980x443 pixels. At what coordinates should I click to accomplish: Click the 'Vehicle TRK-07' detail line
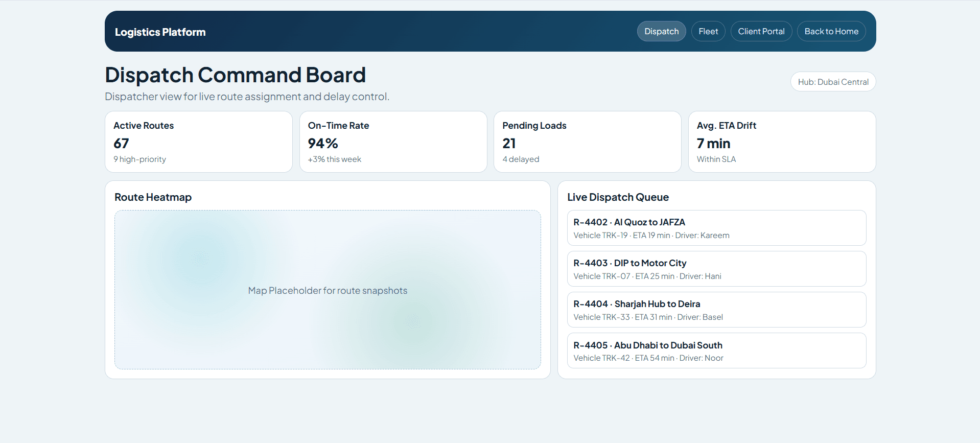(647, 276)
